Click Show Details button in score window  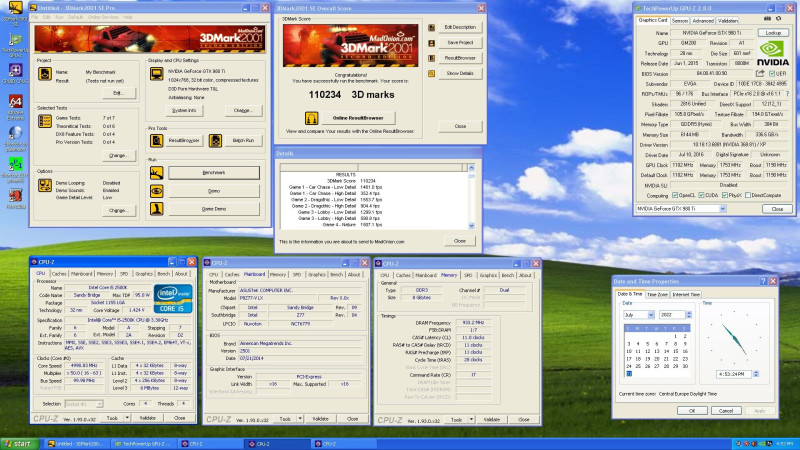(x=460, y=73)
